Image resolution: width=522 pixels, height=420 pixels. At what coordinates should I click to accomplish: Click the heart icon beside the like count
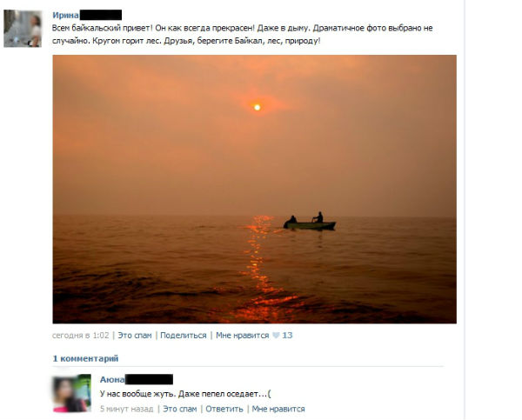click(276, 336)
